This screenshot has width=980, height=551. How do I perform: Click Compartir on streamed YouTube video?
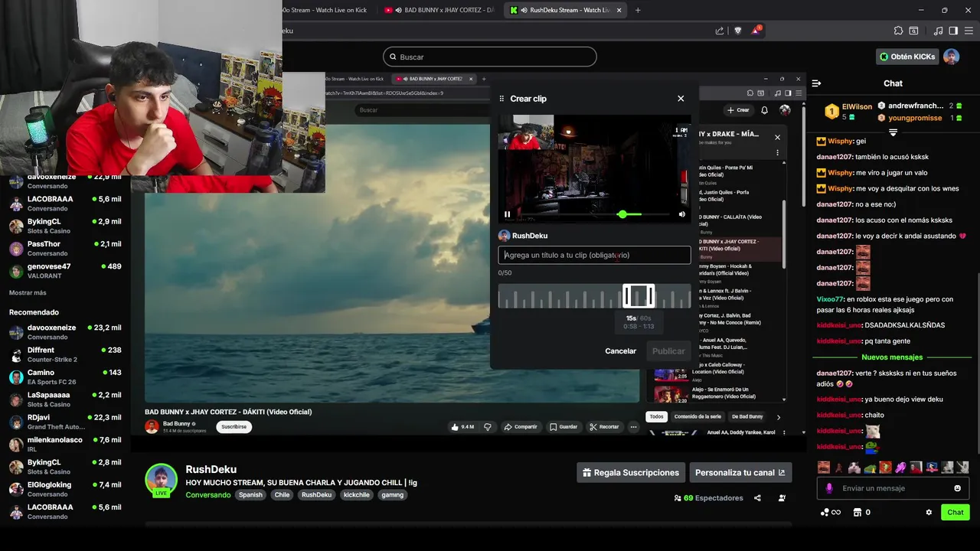click(x=521, y=427)
